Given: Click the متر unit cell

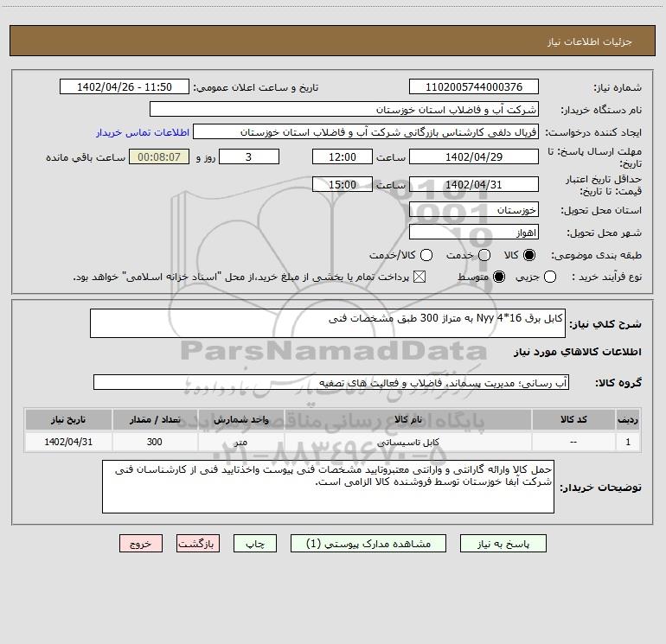Looking at the screenshot, I should [240, 442].
